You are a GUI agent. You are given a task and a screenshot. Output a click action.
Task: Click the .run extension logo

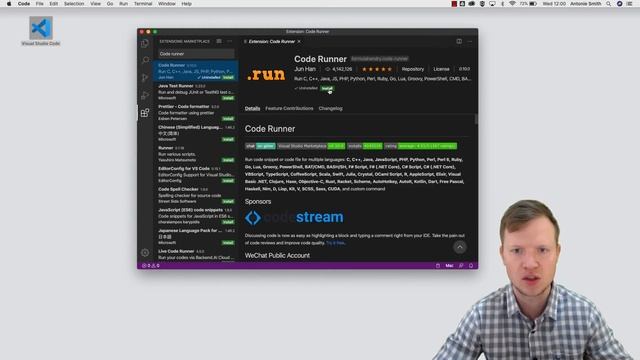coord(266,74)
